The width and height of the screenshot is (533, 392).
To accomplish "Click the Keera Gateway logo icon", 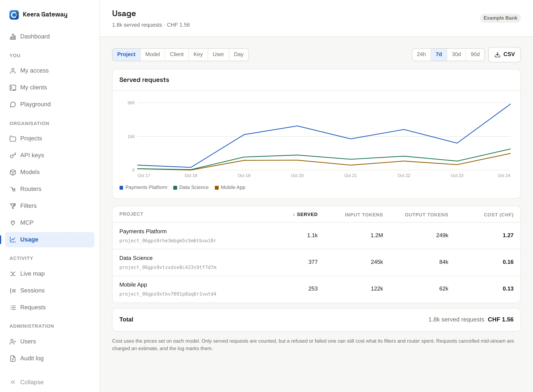I will [x=14, y=15].
